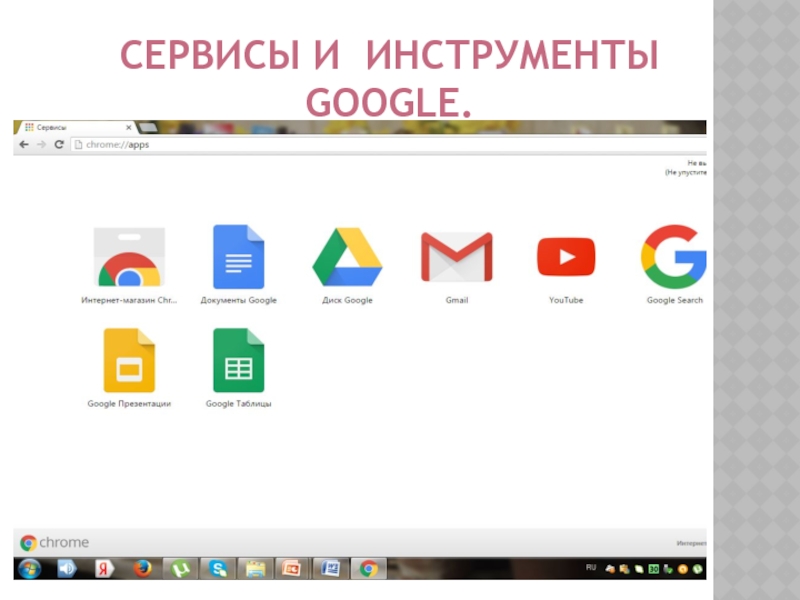Launch Firefox from the taskbar
800x600 pixels.
tap(142, 568)
